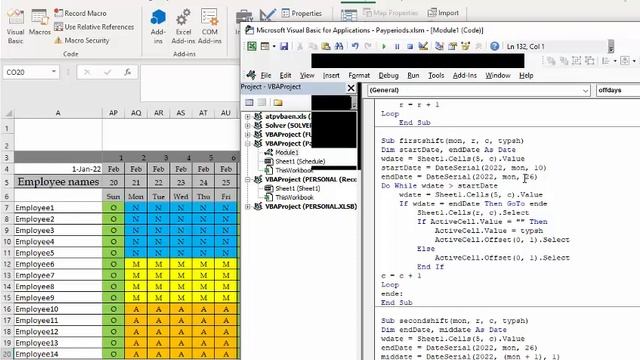Click the Select All corner of the worksheet
The height and width of the screenshot is (360, 640).
pos(7,113)
